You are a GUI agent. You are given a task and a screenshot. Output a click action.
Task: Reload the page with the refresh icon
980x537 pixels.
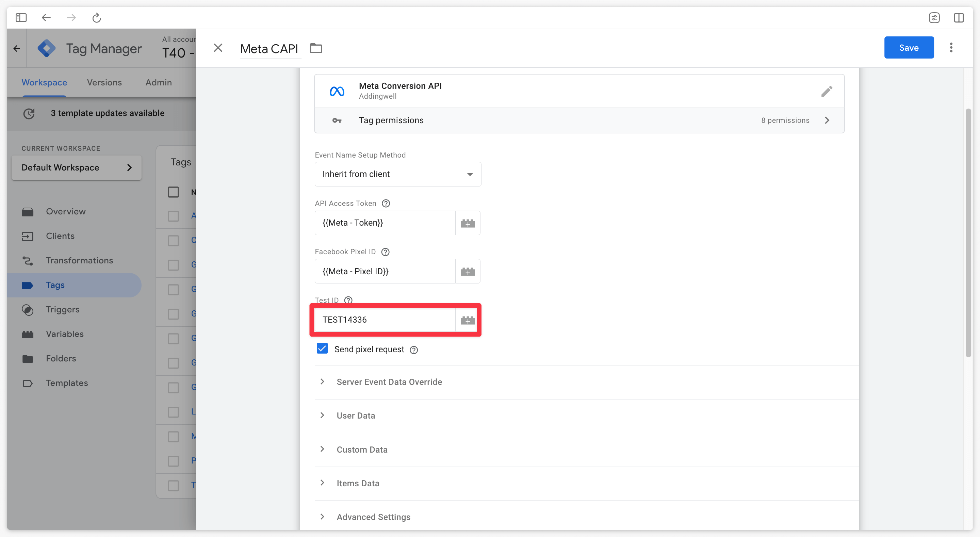(x=97, y=17)
